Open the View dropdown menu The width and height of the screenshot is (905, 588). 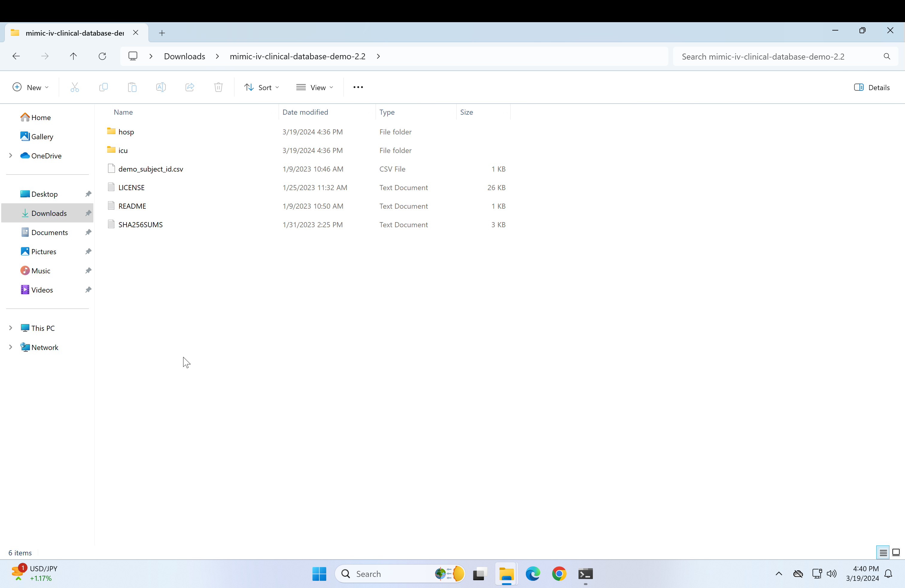pyautogui.click(x=315, y=87)
